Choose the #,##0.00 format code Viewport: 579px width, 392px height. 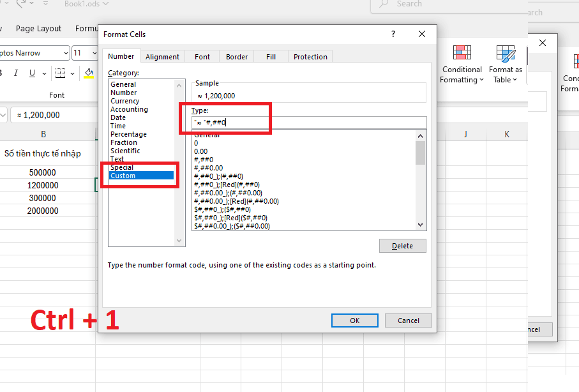208,168
